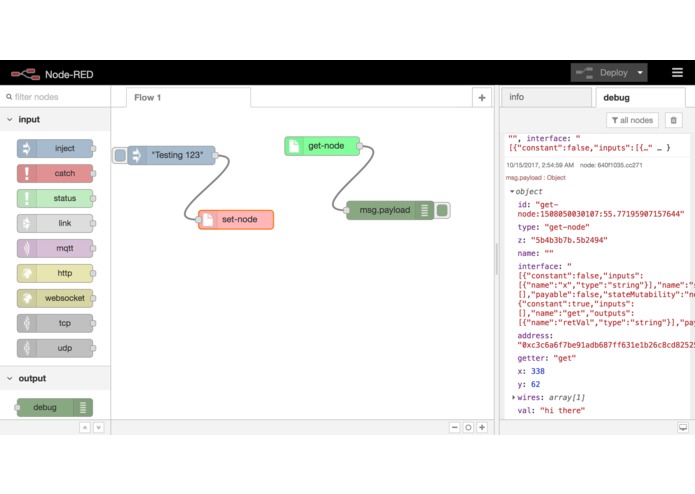
Task: Open debug output in new window
Action: (683, 427)
